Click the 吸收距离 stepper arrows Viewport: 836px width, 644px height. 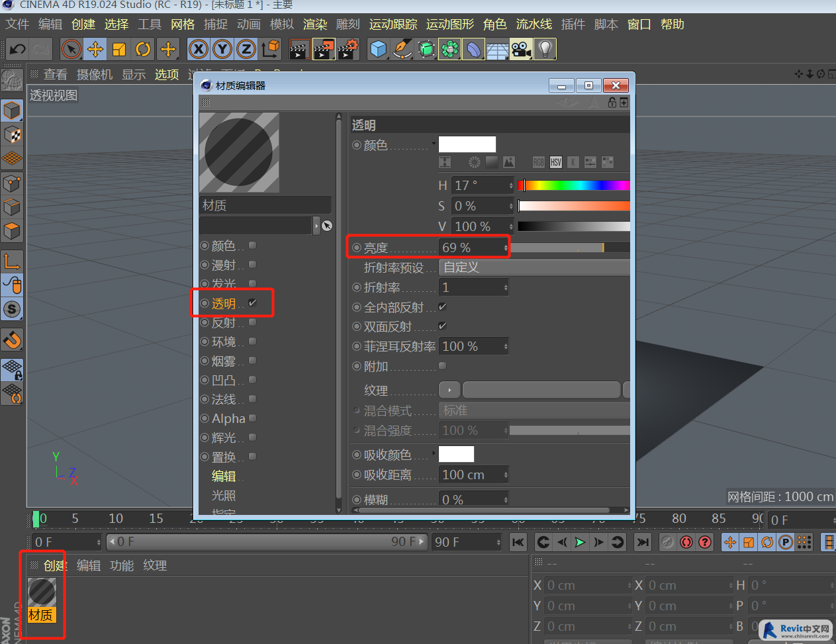point(506,475)
